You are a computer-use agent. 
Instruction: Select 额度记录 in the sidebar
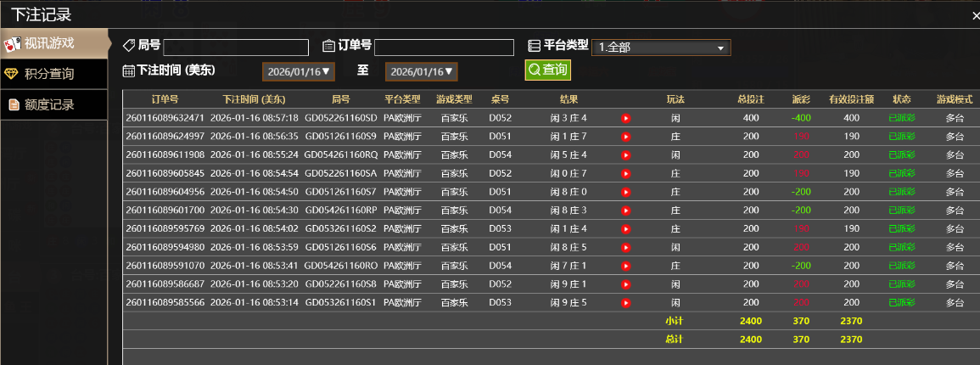[x=53, y=104]
